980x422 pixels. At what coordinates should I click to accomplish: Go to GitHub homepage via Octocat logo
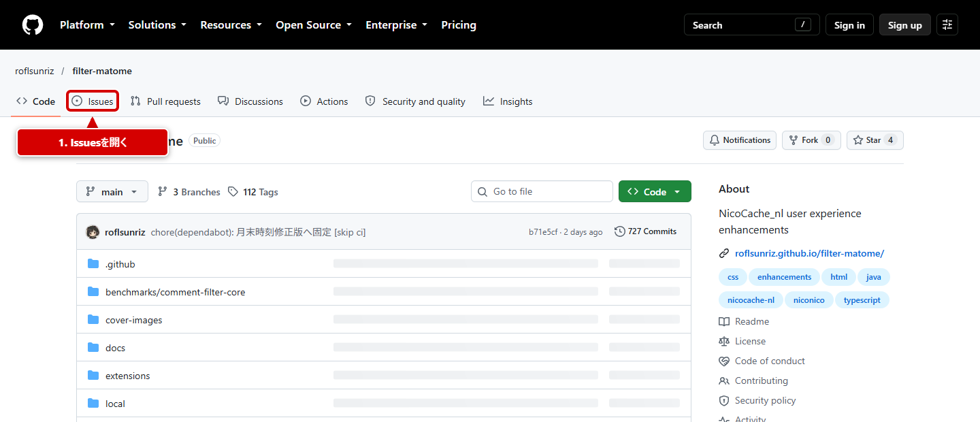pos(33,25)
